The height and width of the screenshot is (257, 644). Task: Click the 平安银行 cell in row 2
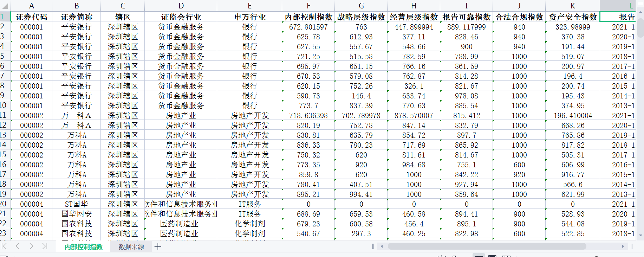point(77,27)
